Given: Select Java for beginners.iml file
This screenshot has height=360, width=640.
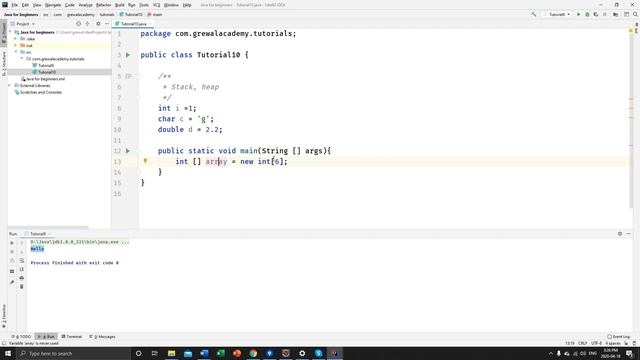Looking at the screenshot, I should [x=43, y=79].
